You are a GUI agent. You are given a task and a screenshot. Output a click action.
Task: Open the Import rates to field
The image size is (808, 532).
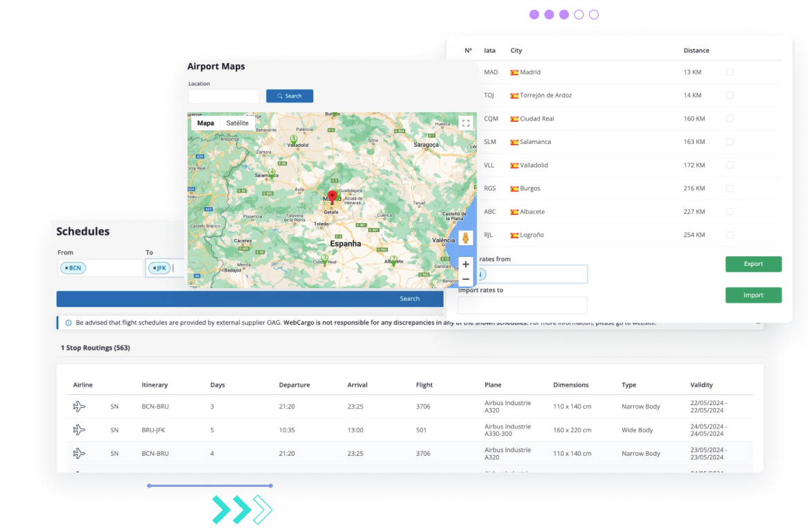[x=522, y=305]
